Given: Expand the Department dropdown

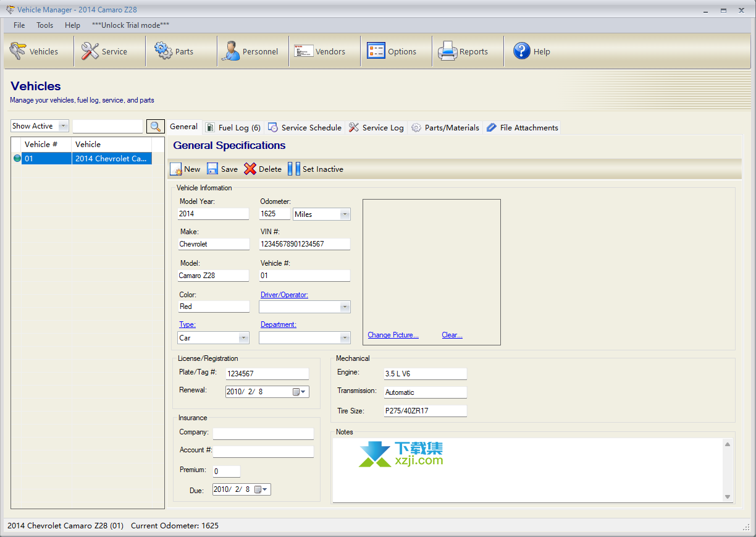Looking at the screenshot, I should pos(345,338).
